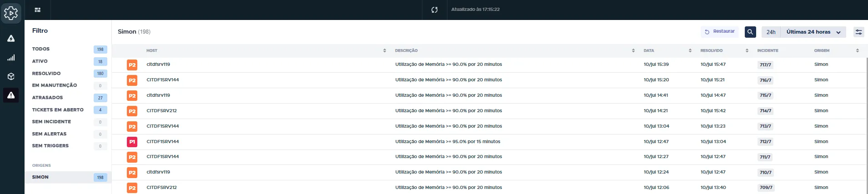The height and width of the screenshot is (194, 868).
Task: Sort by DATA column arrows
Action: [690, 50]
